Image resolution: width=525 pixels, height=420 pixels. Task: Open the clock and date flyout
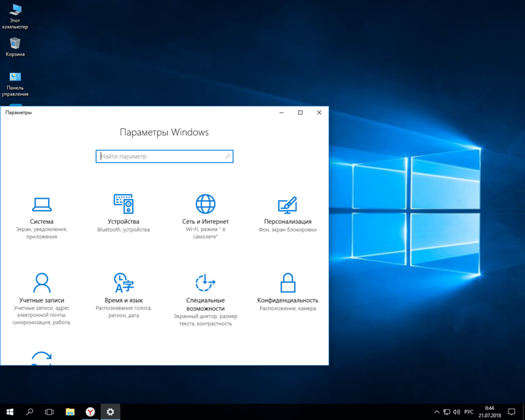[490, 412]
